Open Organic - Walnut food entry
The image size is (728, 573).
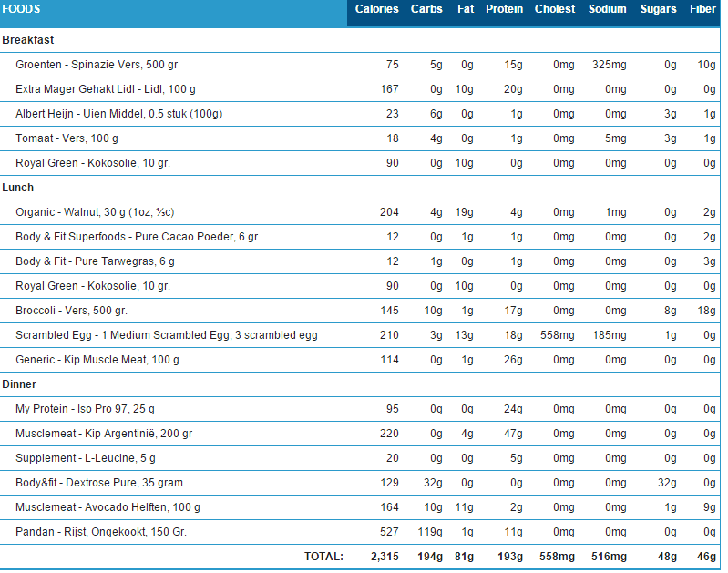(95, 212)
